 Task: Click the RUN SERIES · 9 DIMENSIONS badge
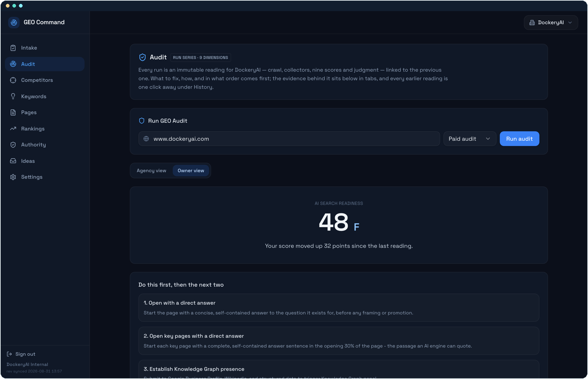click(201, 58)
